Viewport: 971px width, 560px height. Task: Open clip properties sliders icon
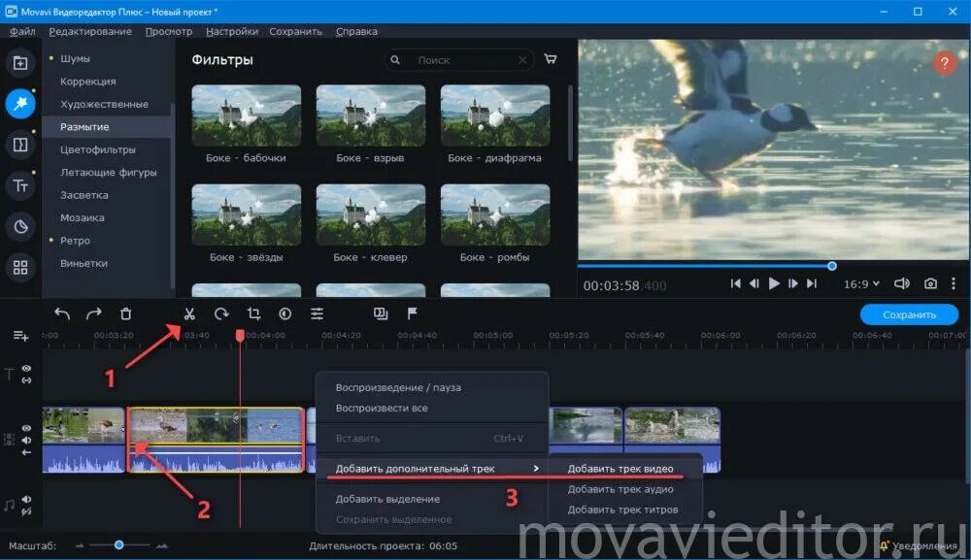318,313
